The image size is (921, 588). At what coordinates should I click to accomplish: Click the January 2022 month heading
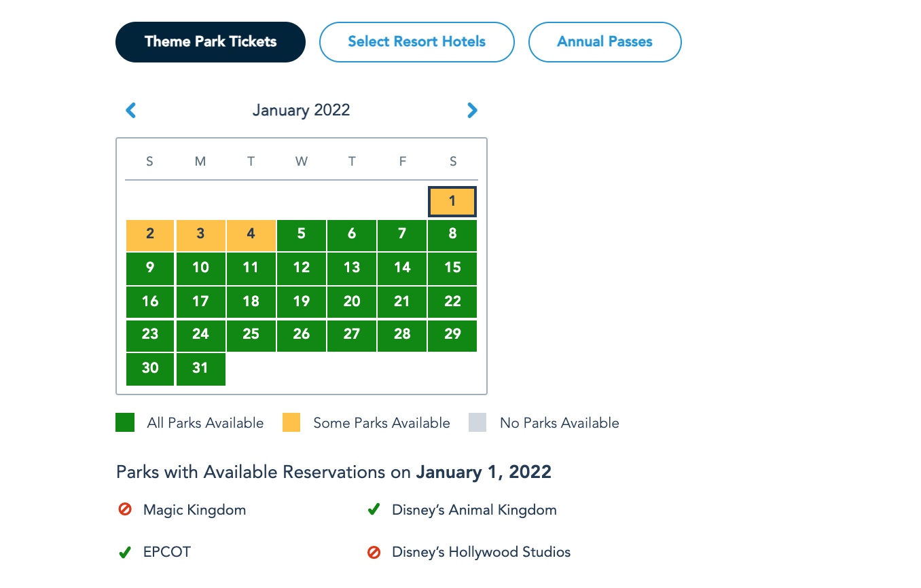(x=301, y=110)
